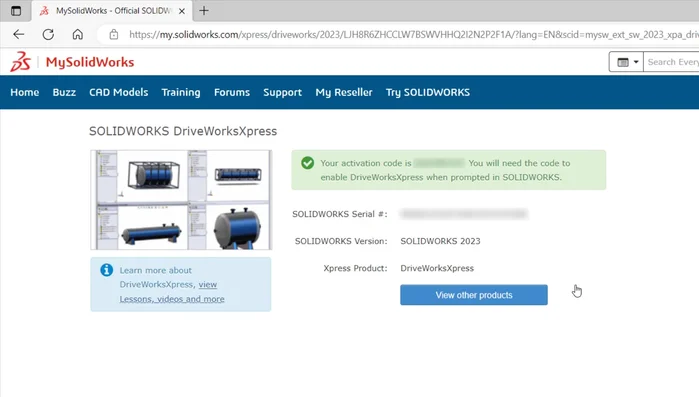Open the Home navigation item
The image size is (699, 397).
tap(25, 92)
